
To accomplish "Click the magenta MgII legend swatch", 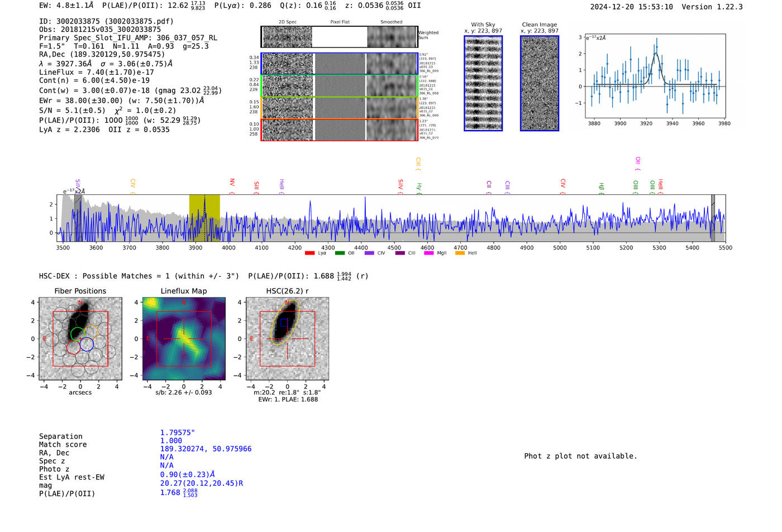I will [x=428, y=253].
